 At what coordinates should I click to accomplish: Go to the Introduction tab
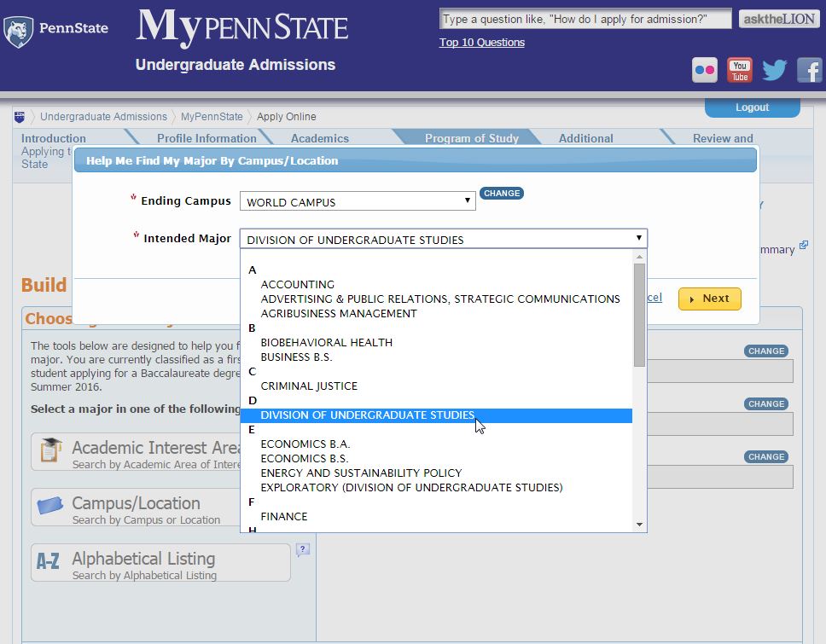pyautogui.click(x=53, y=138)
